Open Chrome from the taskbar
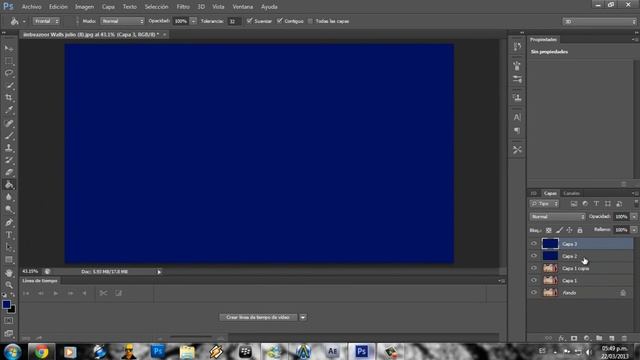640x360 pixels. [x=41, y=352]
